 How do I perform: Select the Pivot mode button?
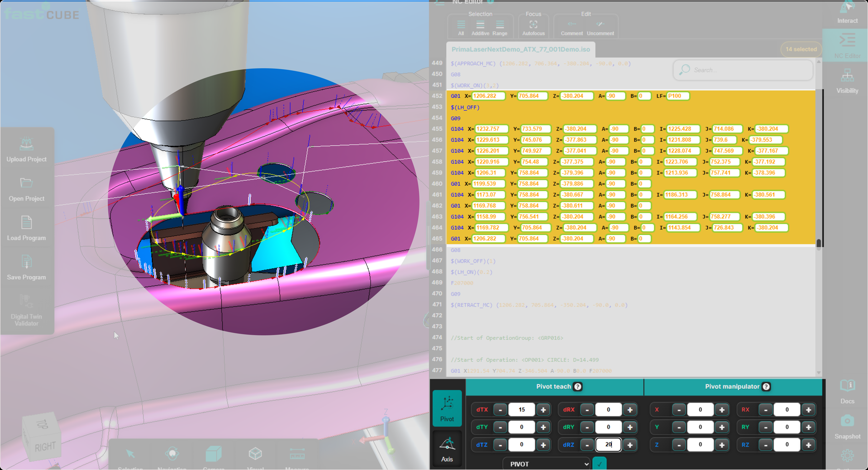pyautogui.click(x=447, y=408)
